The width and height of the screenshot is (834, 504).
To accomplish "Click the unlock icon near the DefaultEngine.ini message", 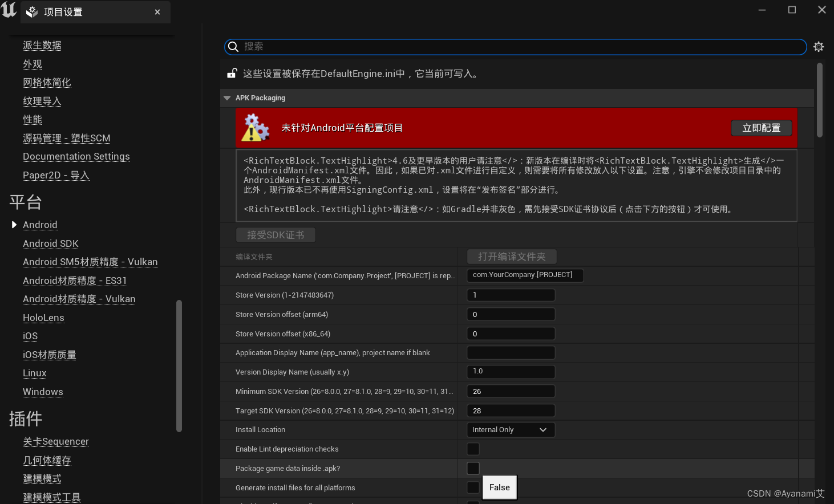I will click(x=232, y=73).
